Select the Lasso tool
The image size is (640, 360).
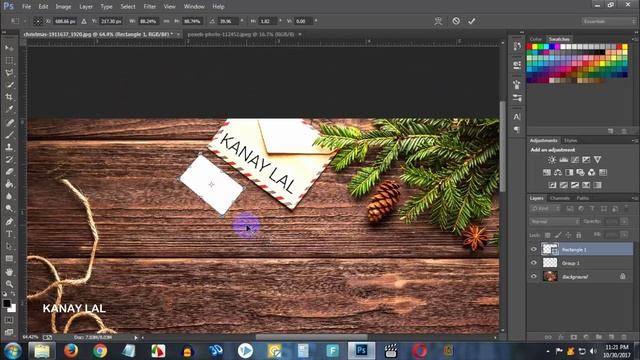point(9,73)
